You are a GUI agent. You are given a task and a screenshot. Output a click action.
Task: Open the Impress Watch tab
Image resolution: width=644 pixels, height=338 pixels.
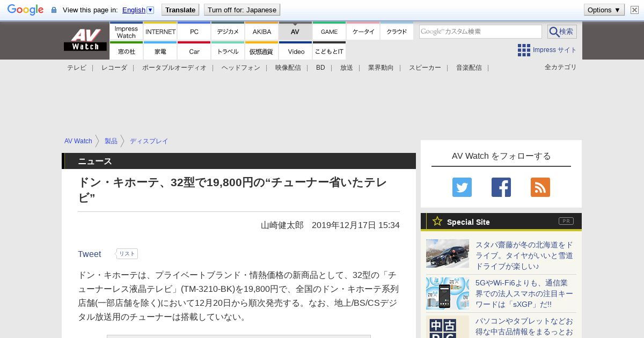tap(127, 31)
